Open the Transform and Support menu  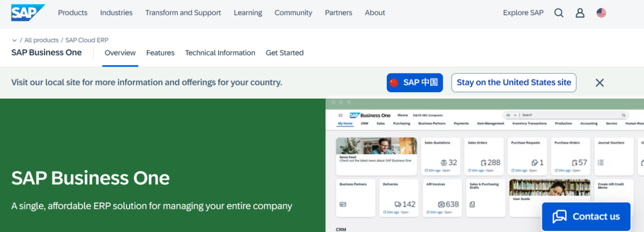(183, 13)
